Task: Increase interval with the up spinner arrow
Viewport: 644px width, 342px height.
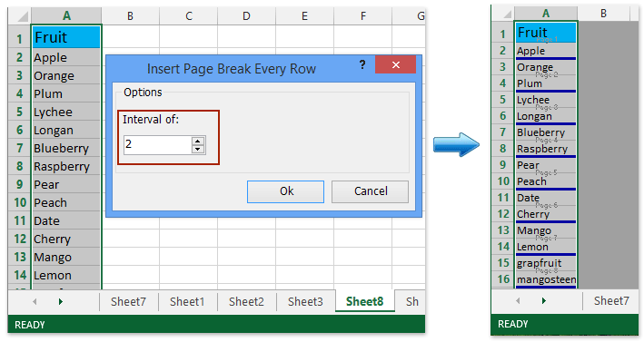Action: [x=198, y=141]
